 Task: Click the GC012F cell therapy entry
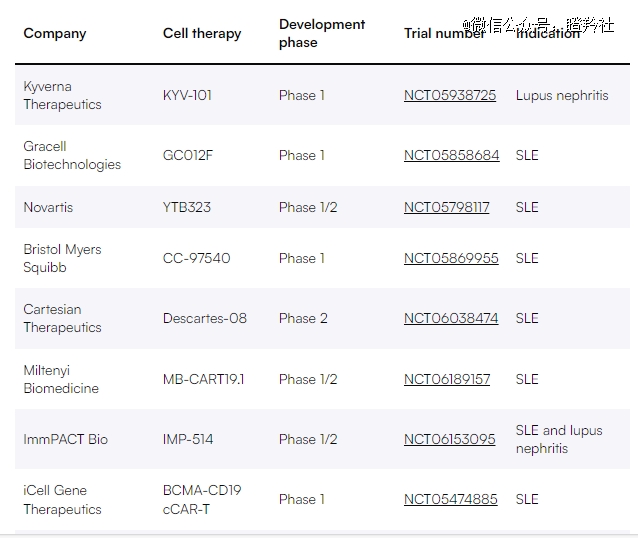pos(188,155)
